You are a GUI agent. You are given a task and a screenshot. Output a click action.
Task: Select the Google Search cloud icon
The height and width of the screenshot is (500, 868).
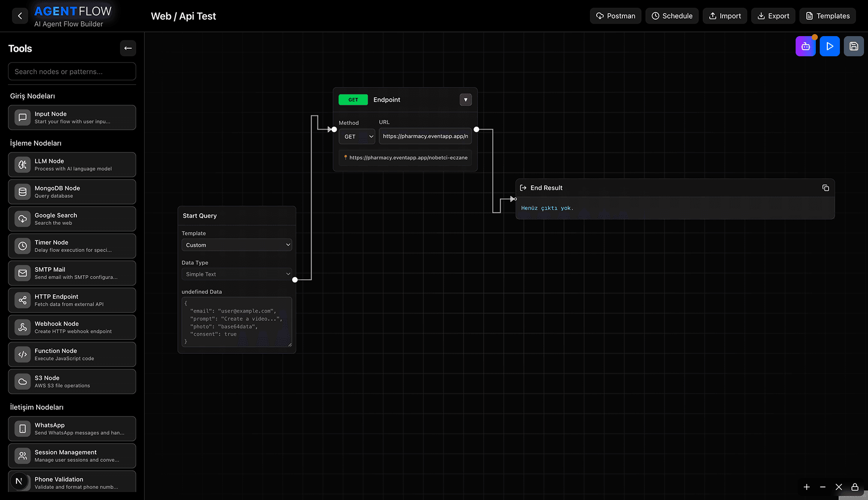click(x=23, y=219)
